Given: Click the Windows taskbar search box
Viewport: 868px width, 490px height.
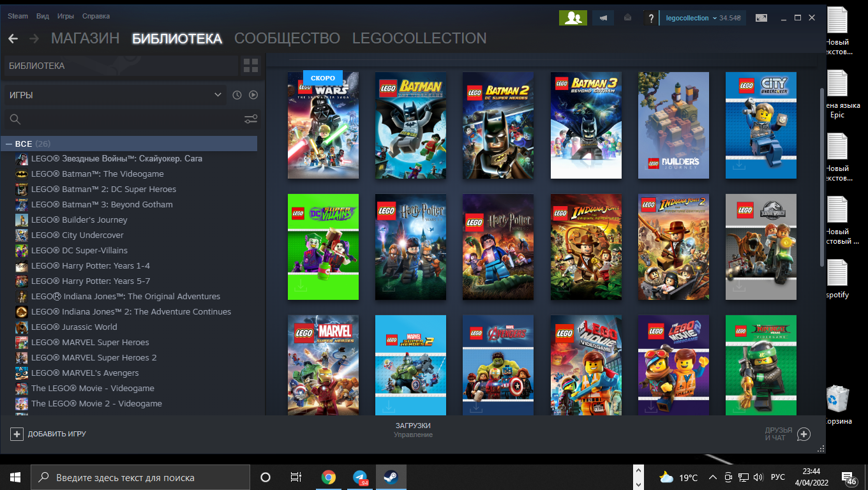Looking at the screenshot, I should pyautogui.click(x=140, y=477).
